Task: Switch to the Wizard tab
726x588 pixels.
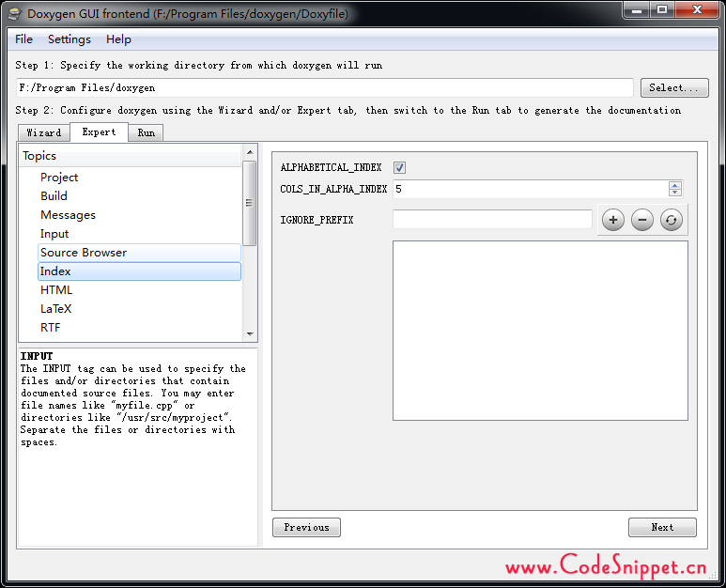Action: [x=44, y=132]
